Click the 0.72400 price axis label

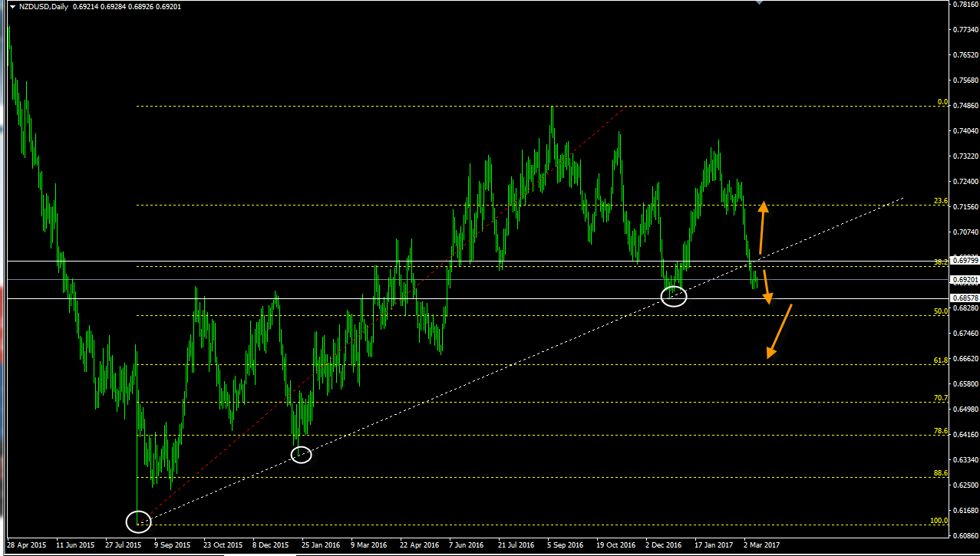[965, 182]
